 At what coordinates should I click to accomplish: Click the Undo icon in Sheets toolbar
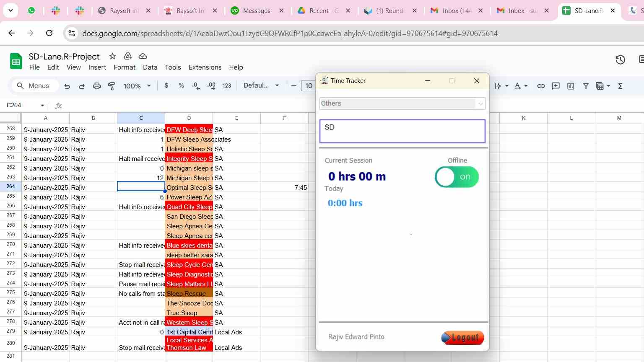tap(67, 86)
